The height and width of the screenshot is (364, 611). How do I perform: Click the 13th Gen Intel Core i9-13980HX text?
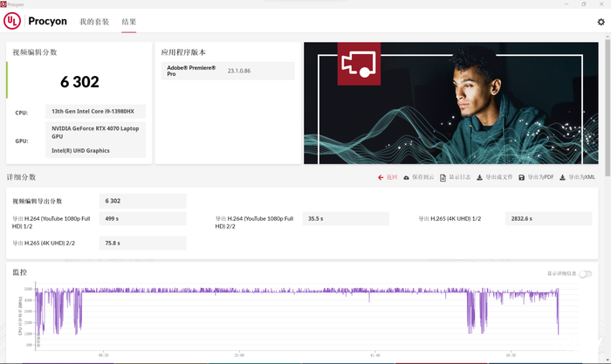tap(93, 112)
